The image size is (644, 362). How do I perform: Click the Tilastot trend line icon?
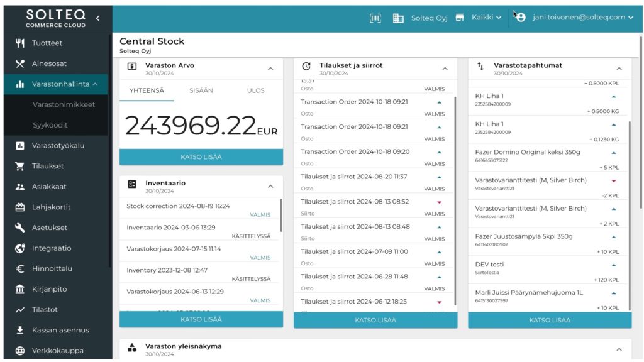coord(19,310)
